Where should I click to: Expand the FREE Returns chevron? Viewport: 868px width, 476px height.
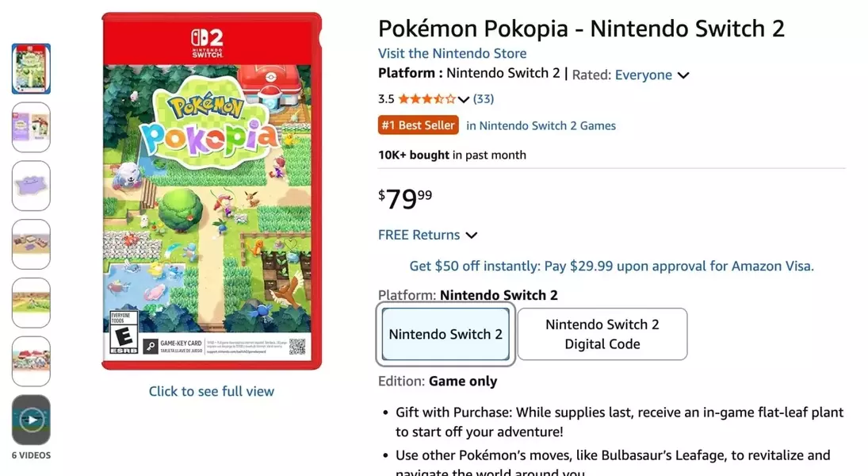(472, 236)
